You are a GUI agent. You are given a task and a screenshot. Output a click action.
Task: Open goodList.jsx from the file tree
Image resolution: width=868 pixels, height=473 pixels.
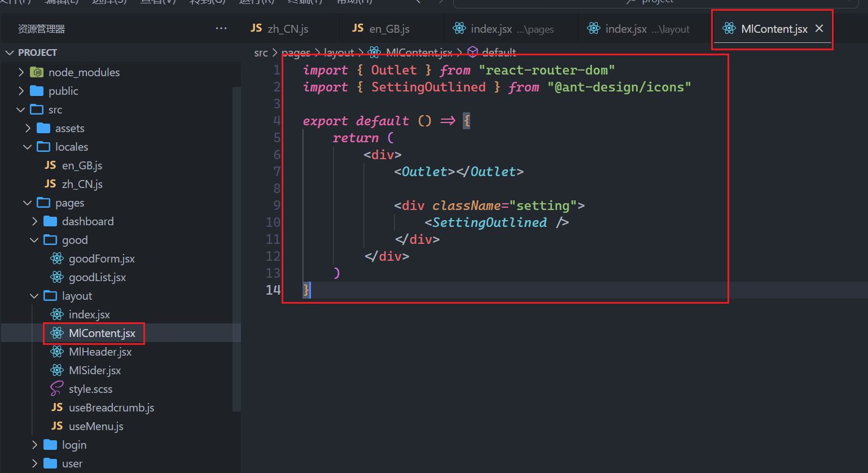(x=97, y=277)
